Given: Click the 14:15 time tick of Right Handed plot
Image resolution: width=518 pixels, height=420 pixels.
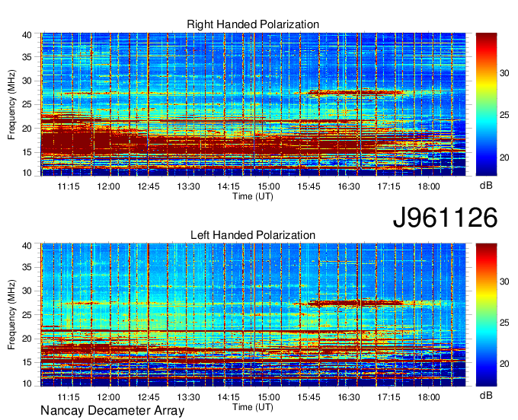Looking at the screenshot, I should [229, 186].
